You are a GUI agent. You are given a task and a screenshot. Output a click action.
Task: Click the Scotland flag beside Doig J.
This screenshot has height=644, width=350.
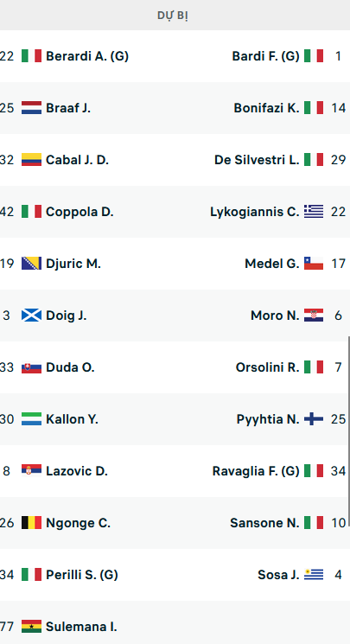[x=31, y=315]
